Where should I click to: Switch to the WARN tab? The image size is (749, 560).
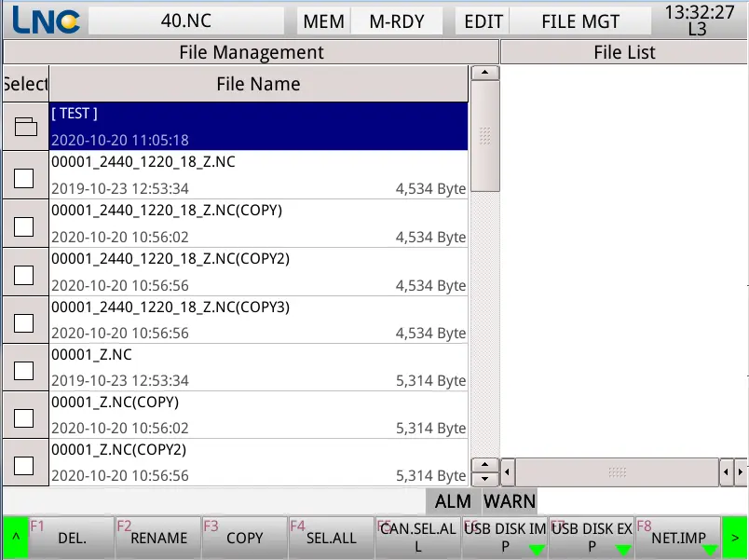(x=509, y=501)
